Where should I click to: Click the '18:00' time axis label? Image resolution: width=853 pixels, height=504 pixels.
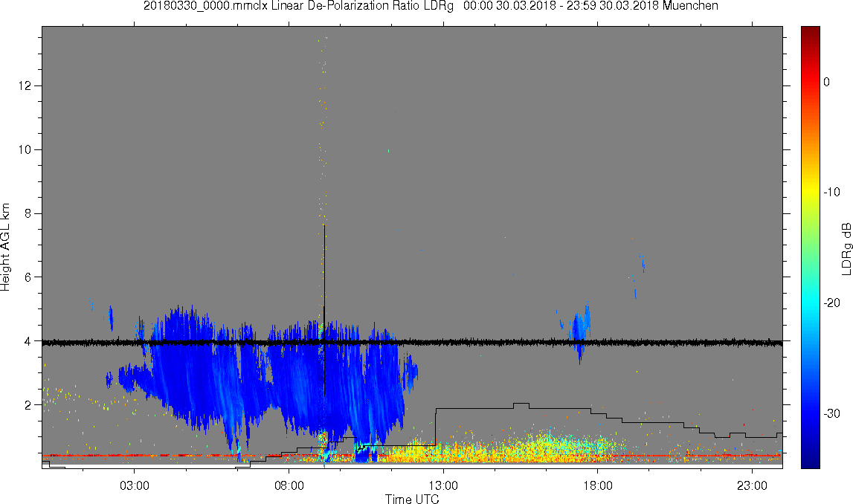coord(598,485)
